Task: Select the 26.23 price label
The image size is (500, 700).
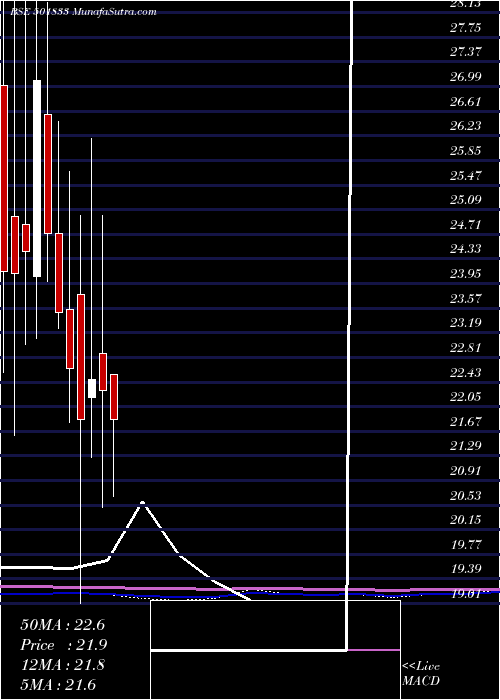Action: [465, 126]
